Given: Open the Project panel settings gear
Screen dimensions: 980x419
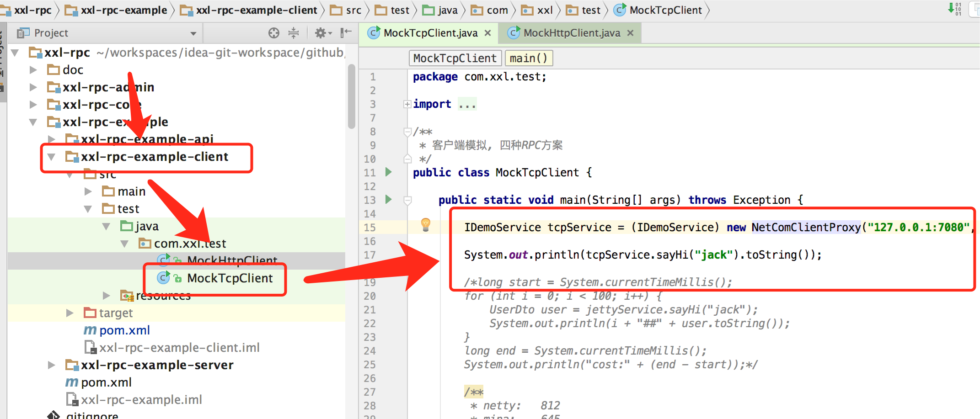Looking at the screenshot, I should tap(323, 33).
